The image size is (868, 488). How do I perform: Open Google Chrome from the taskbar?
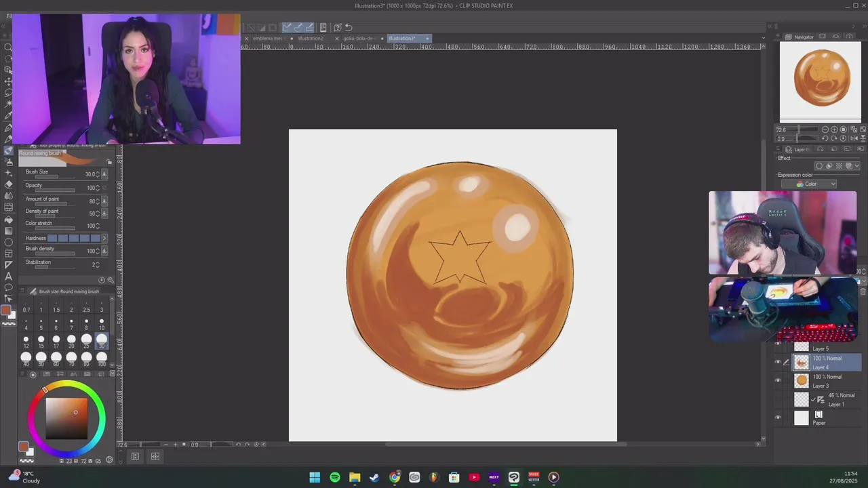point(395,477)
